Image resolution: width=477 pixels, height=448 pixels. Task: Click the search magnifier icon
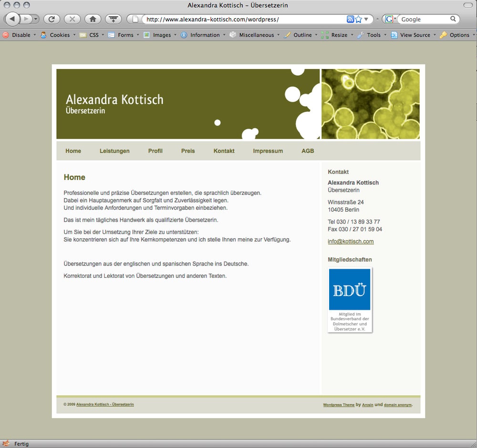(453, 19)
